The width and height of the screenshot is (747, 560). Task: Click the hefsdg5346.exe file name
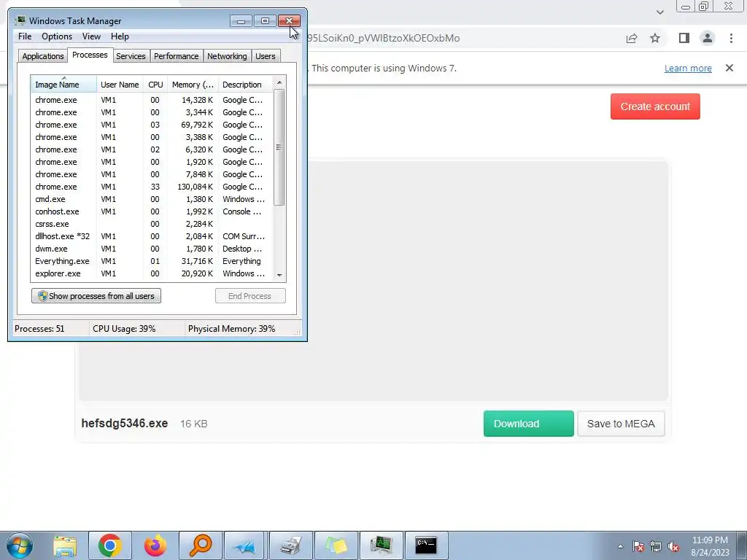tap(125, 424)
